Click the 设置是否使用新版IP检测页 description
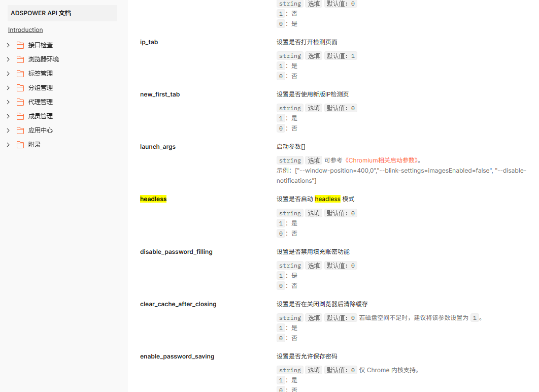The image size is (539, 392). pos(313,94)
